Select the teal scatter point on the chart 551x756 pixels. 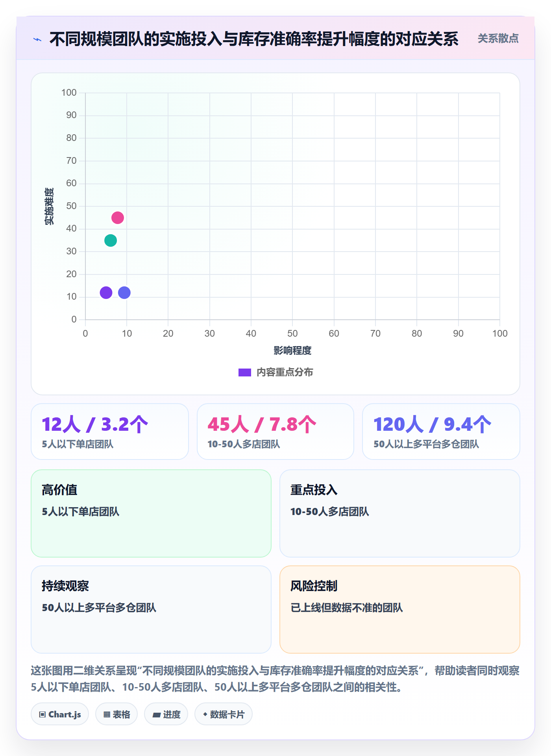[x=111, y=240]
